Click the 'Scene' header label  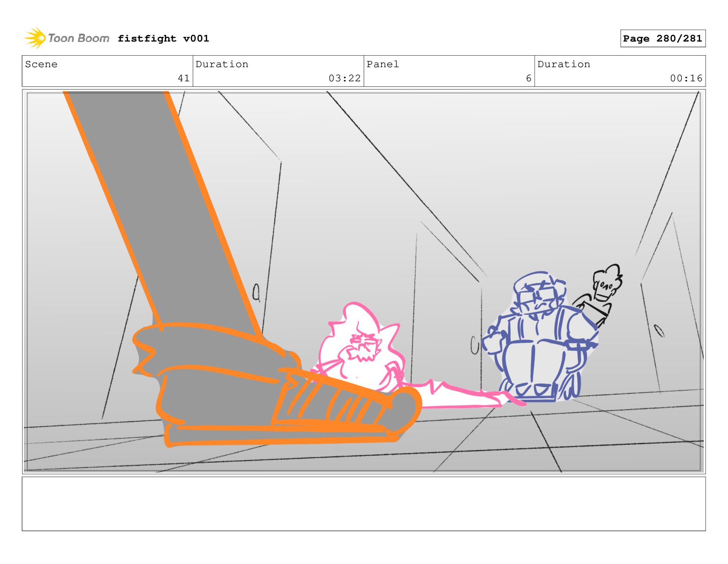click(x=41, y=64)
